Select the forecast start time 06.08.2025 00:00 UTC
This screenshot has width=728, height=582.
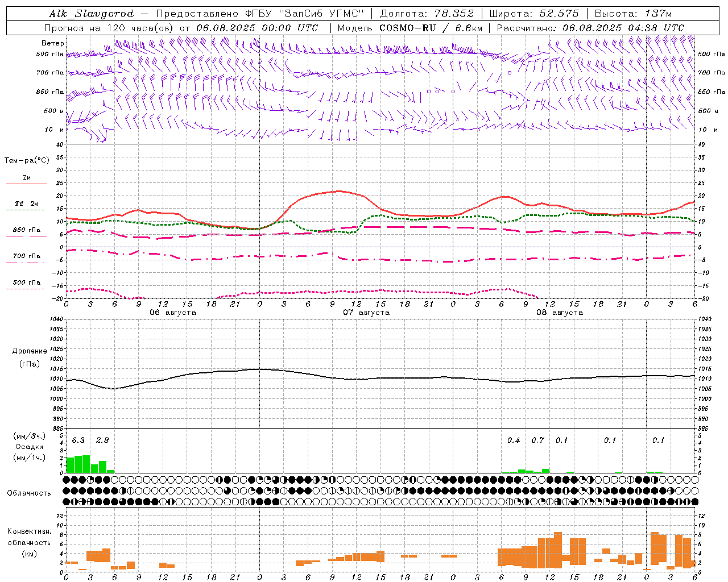tap(257, 28)
